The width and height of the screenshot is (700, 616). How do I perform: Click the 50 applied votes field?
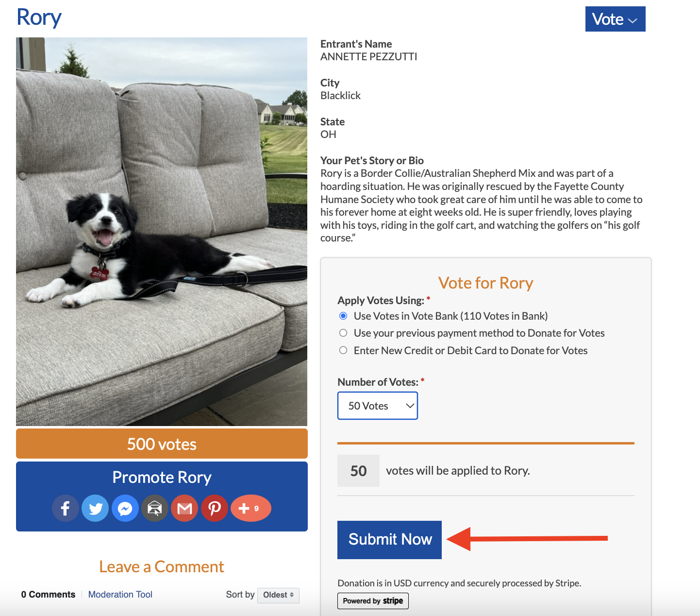point(358,471)
